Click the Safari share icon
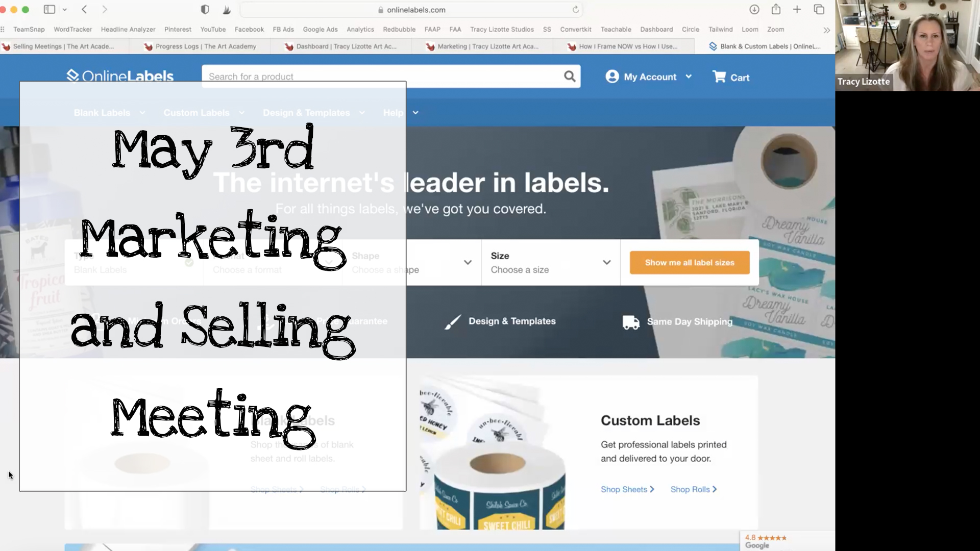 click(x=776, y=9)
